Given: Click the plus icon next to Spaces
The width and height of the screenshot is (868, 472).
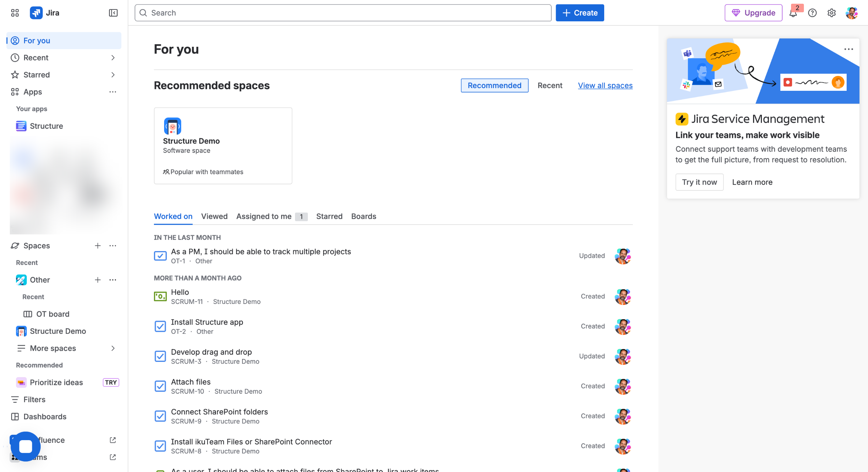Looking at the screenshot, I should (98, 246).
